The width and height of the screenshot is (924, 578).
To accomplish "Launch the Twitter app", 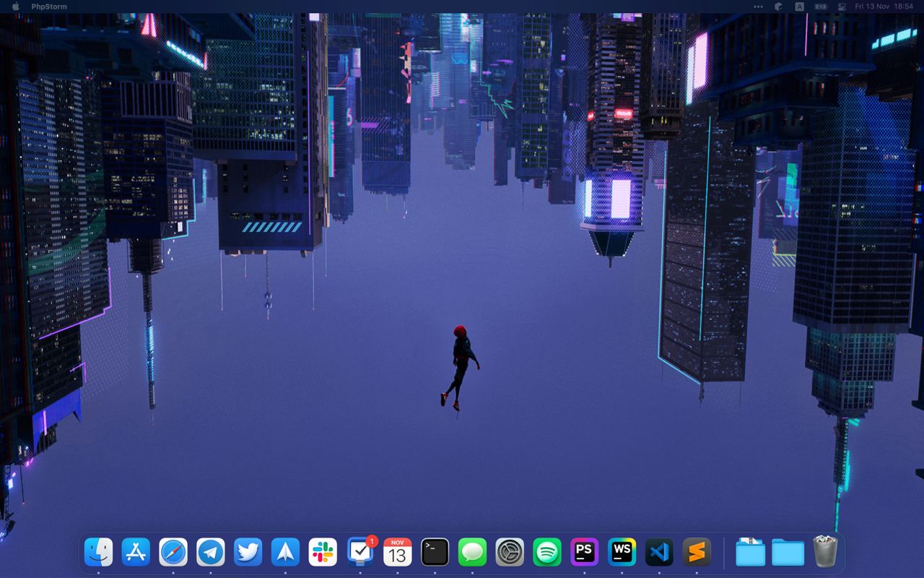I will 248,553.
